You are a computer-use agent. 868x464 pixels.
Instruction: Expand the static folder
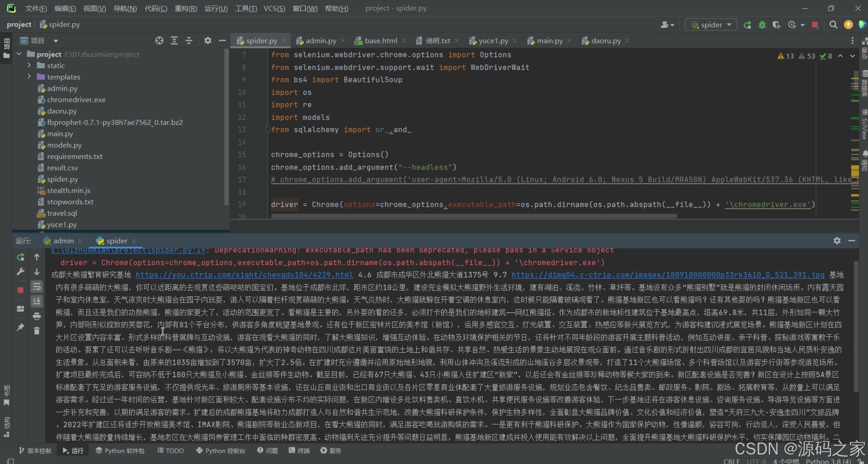(x=29, y=65)
